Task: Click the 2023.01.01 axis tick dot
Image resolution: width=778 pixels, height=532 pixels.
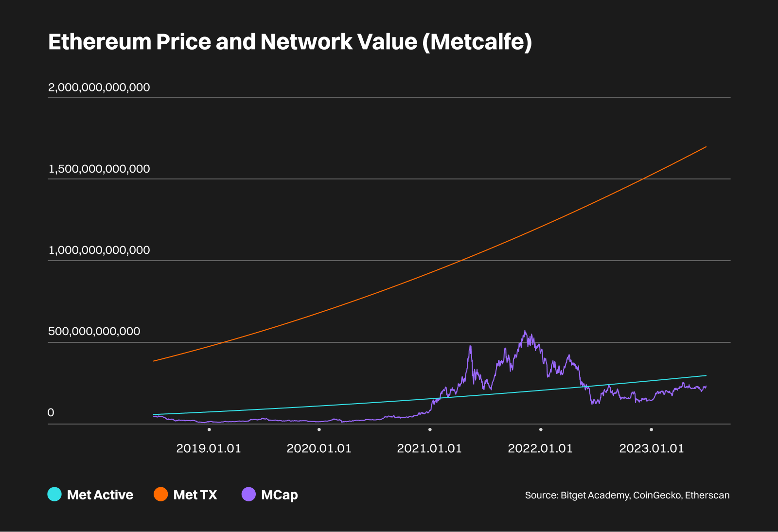Action: 652,429
